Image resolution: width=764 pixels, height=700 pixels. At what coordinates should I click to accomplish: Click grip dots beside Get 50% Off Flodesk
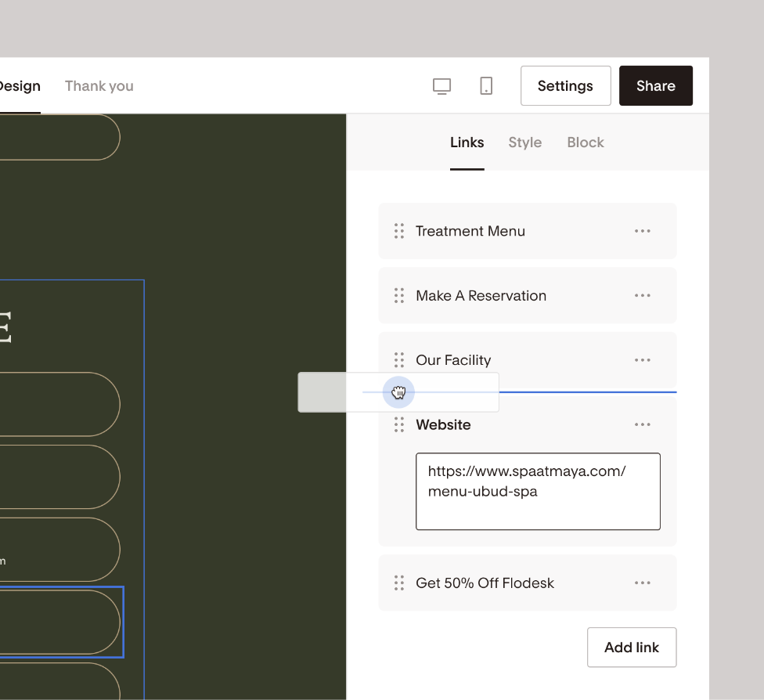[x=399, y=583]
